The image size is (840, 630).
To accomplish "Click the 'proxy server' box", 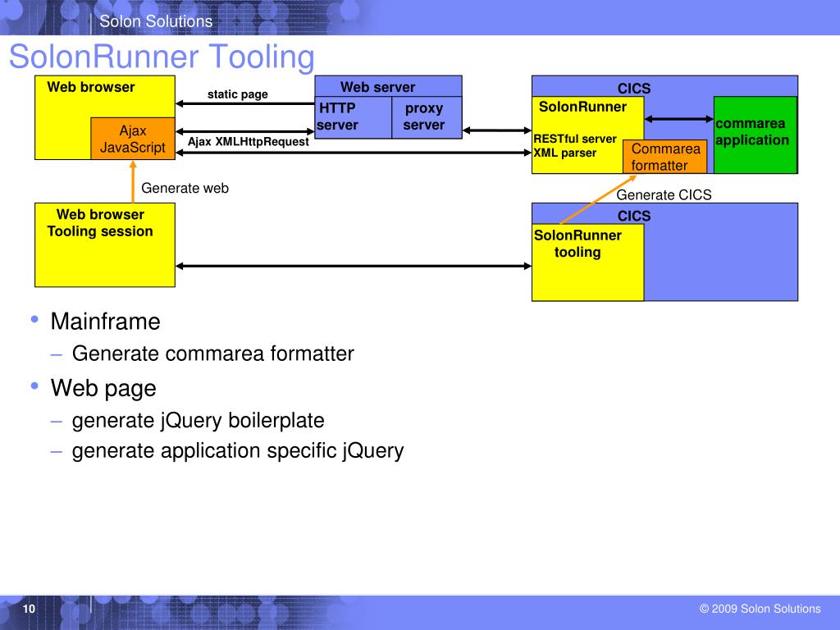I will click(x=427, y=117).
